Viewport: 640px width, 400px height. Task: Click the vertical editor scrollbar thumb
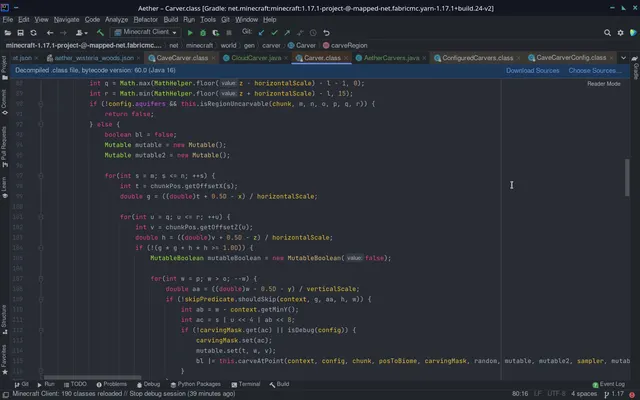627,178
